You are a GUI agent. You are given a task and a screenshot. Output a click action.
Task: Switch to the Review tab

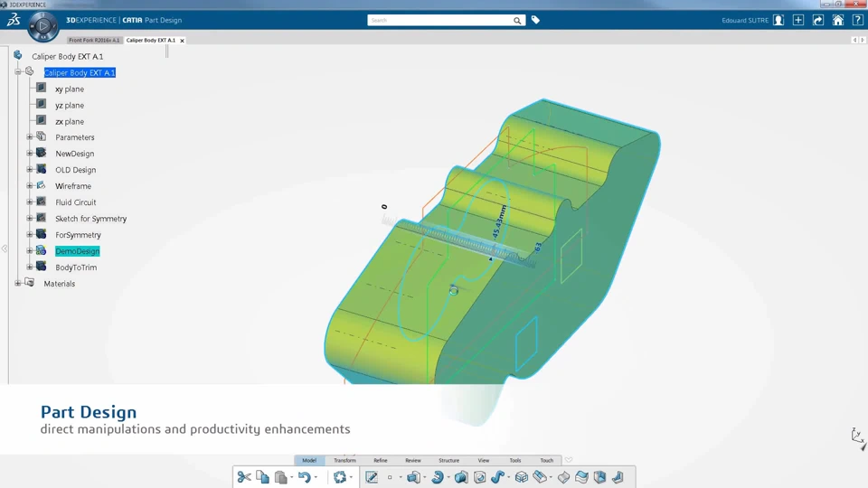[413, 460]
